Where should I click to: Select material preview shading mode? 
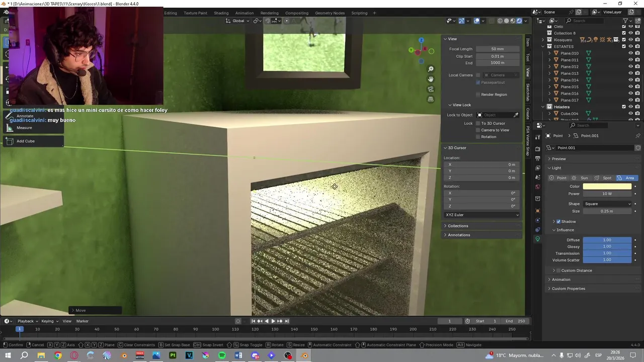(x=513, y=21)
